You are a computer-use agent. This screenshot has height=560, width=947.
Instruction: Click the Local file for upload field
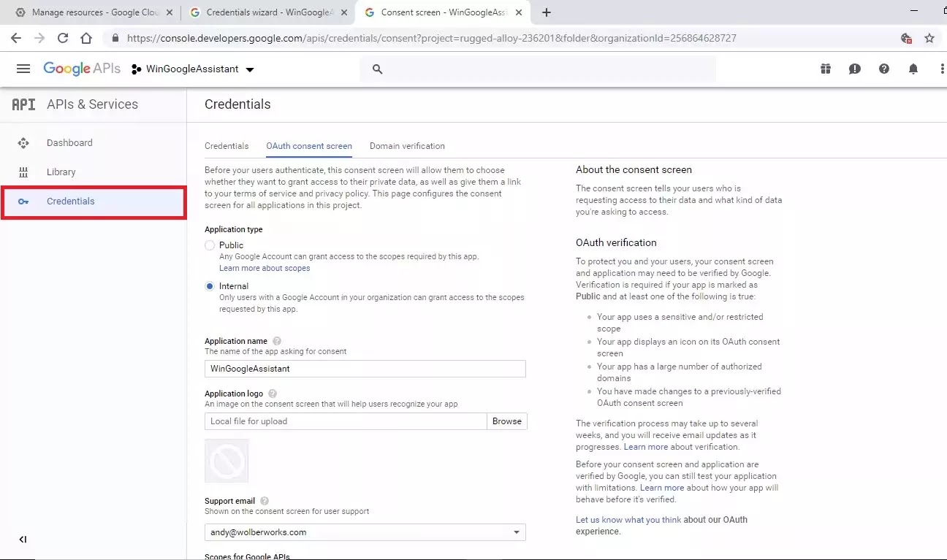(346, 421)
